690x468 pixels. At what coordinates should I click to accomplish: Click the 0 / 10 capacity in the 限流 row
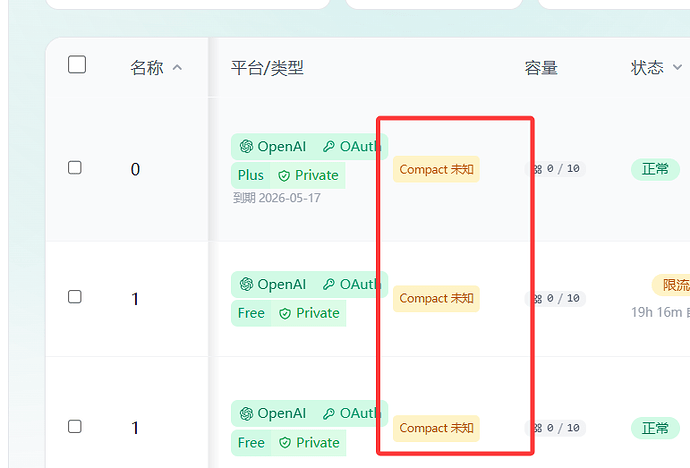click(555, 299)
